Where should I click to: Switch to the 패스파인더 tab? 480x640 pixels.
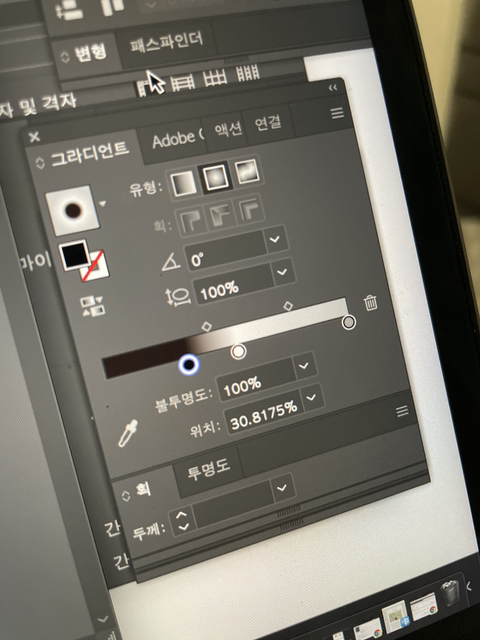tap(166, 42)
